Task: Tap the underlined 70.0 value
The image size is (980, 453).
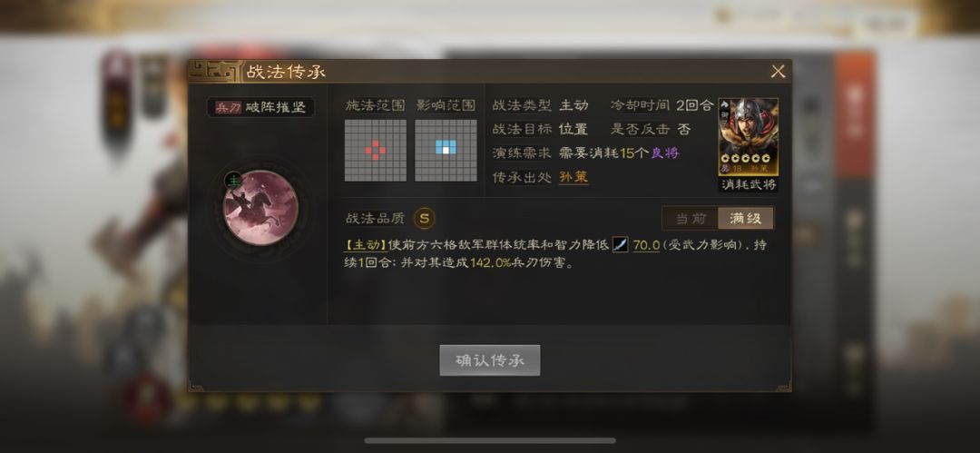Action: 646,245
